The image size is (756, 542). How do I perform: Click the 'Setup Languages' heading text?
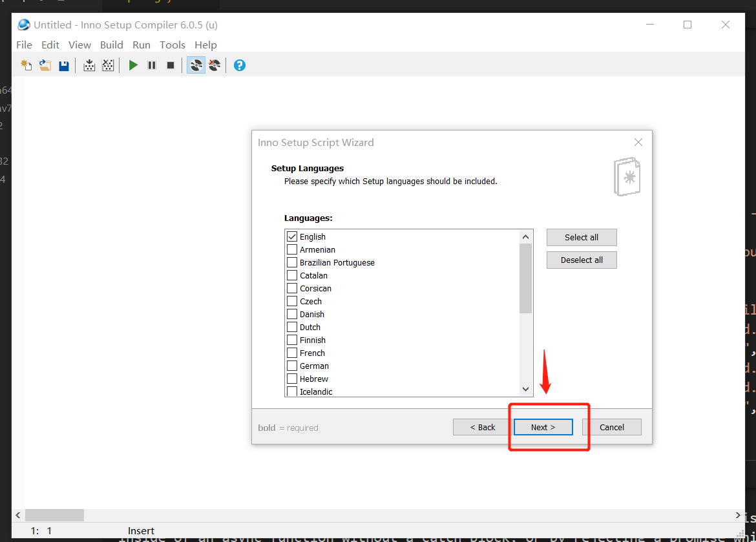(307, 169)
